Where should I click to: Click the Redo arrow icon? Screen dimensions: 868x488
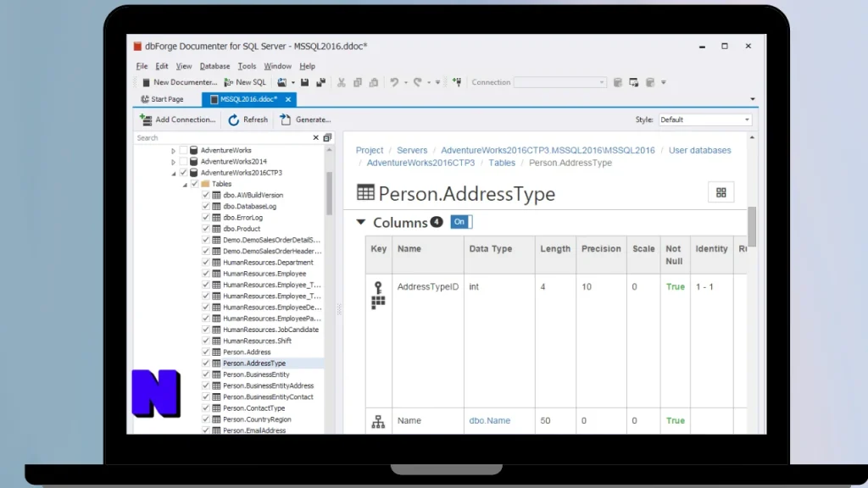point(417,82)
